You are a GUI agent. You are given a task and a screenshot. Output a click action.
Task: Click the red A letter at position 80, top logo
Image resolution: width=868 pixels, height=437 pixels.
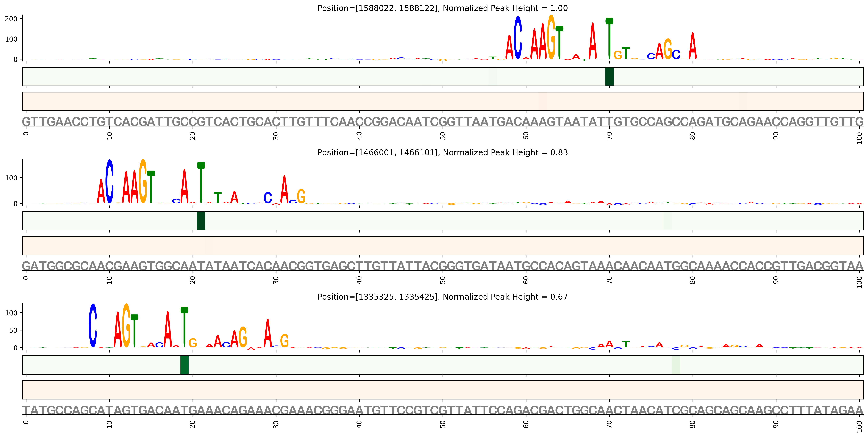click(692, 46)
